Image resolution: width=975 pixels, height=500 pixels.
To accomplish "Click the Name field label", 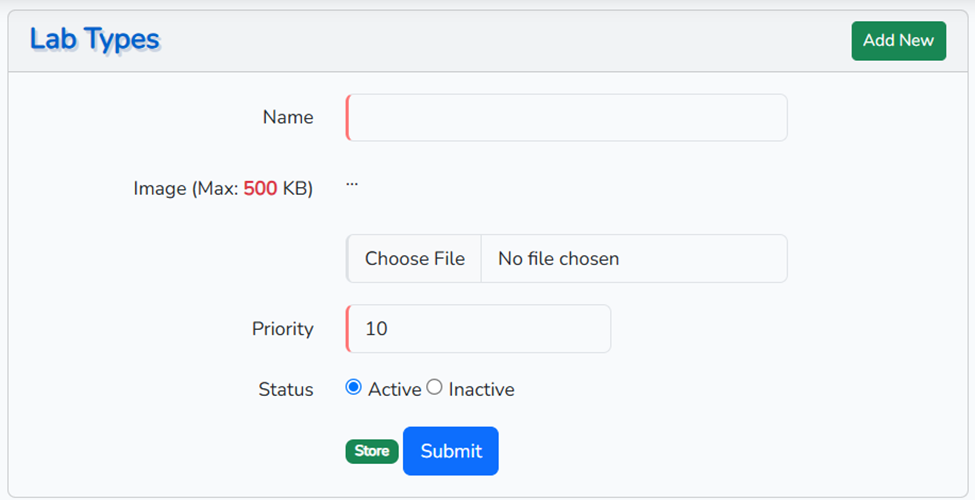I will click(x=288, y=118).
